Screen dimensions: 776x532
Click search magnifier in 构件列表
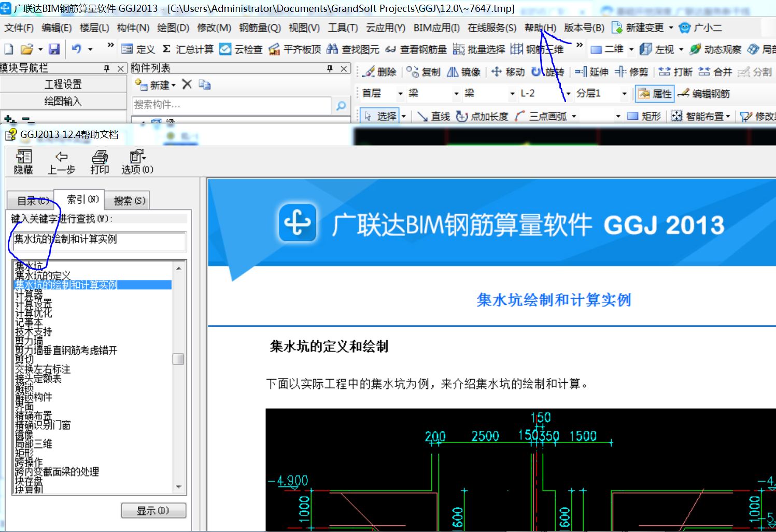tap(341, 105)
